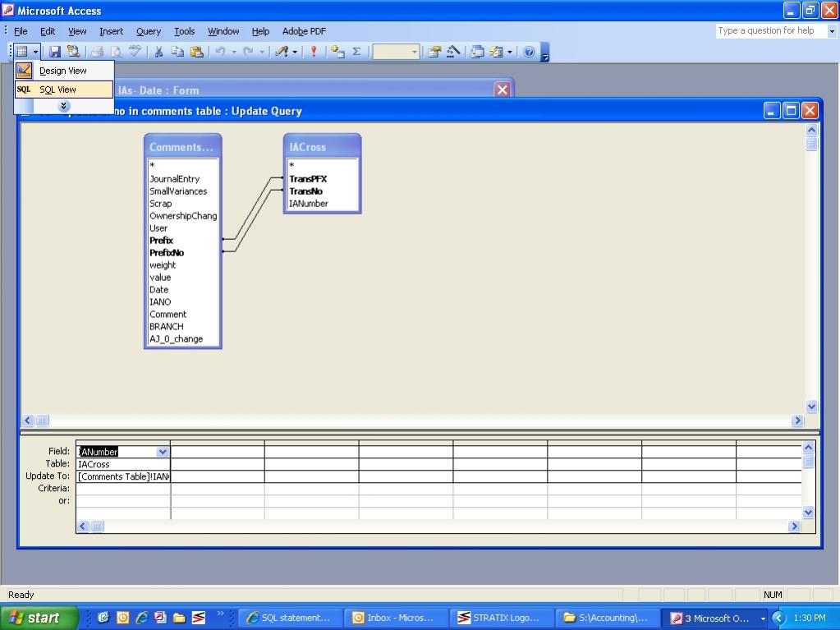
Task: Launch the Build expression icon
Action: 453,52
